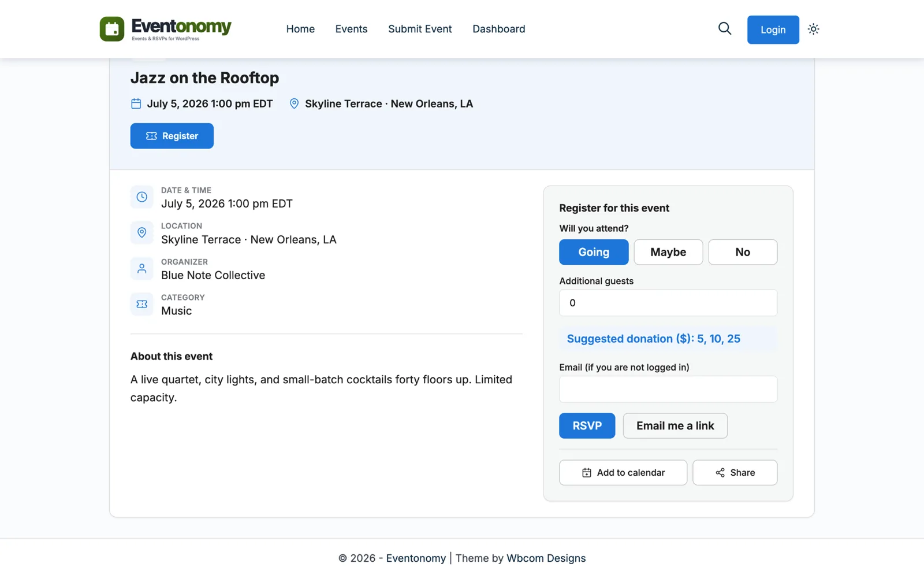This screenshot has width=924, height=578.
Task: Select Maybe as attendance
Action: point(668,252)
